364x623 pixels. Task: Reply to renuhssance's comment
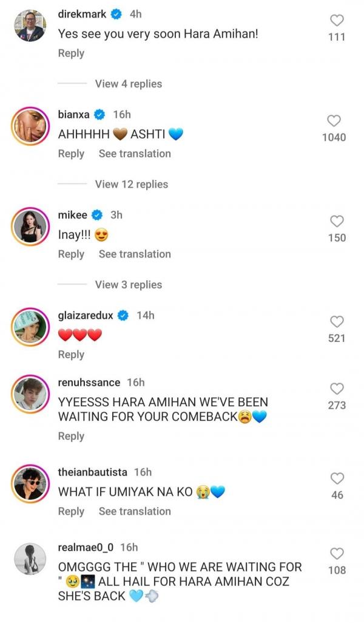pyautogui.click(x=71, y=436)
